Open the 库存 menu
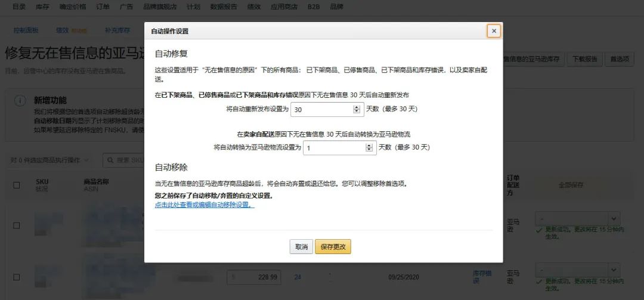This screenshot has width=644, height=300. tap(42, 7)
